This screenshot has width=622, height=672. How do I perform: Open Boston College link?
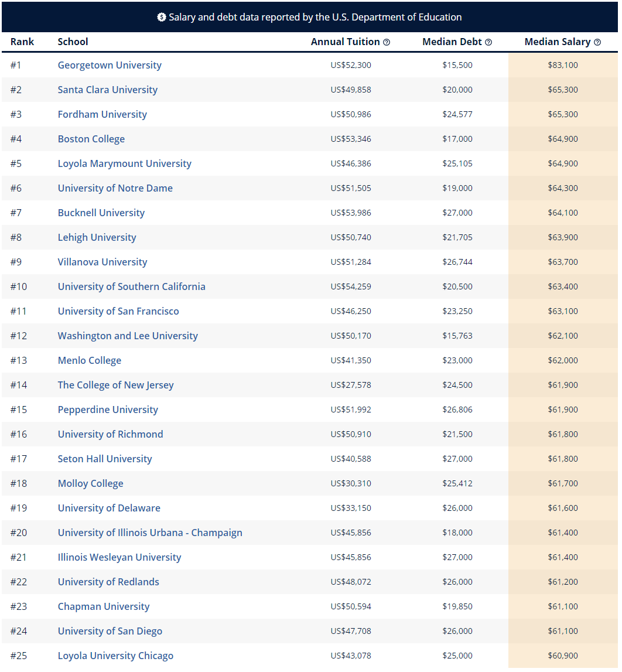point(91,139)
